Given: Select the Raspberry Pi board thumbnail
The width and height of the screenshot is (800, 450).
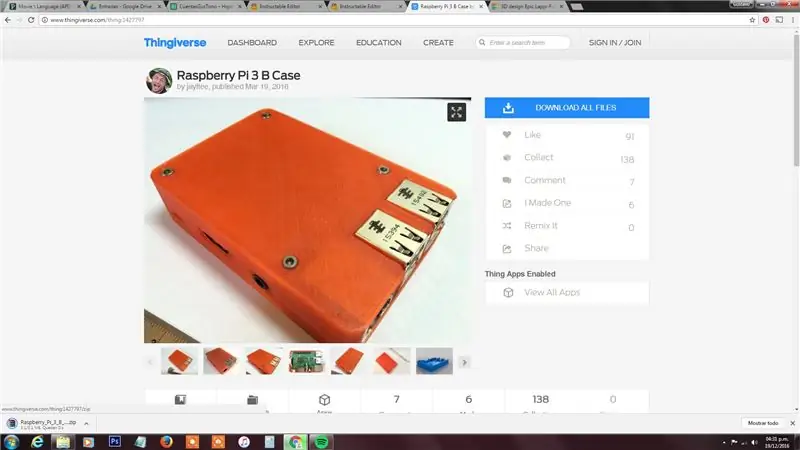Looking at the screenshot, I should point(306,361).
